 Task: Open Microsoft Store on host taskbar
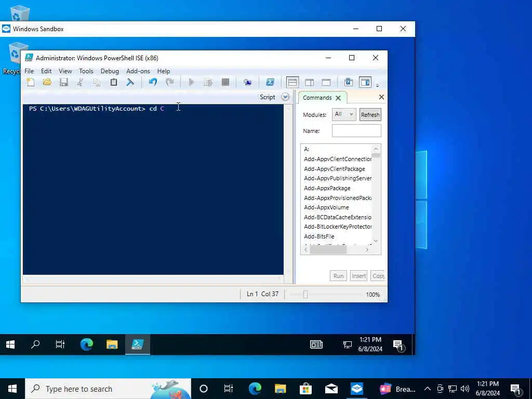pos(305,389)
